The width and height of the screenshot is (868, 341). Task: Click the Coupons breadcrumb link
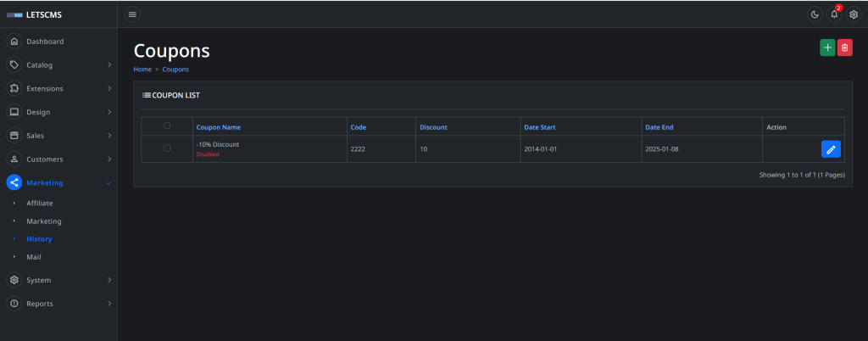175,70
